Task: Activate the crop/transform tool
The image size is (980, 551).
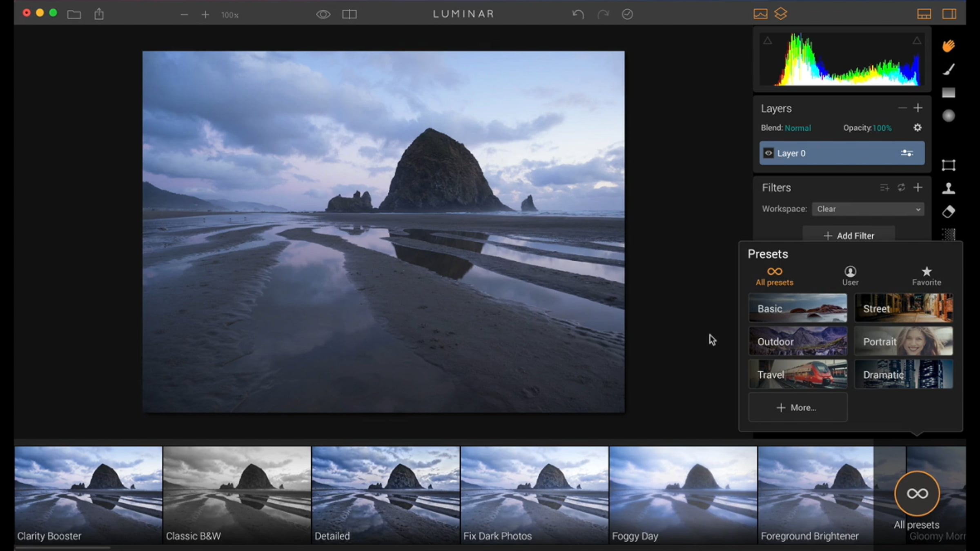Action: tap(949, 165)
